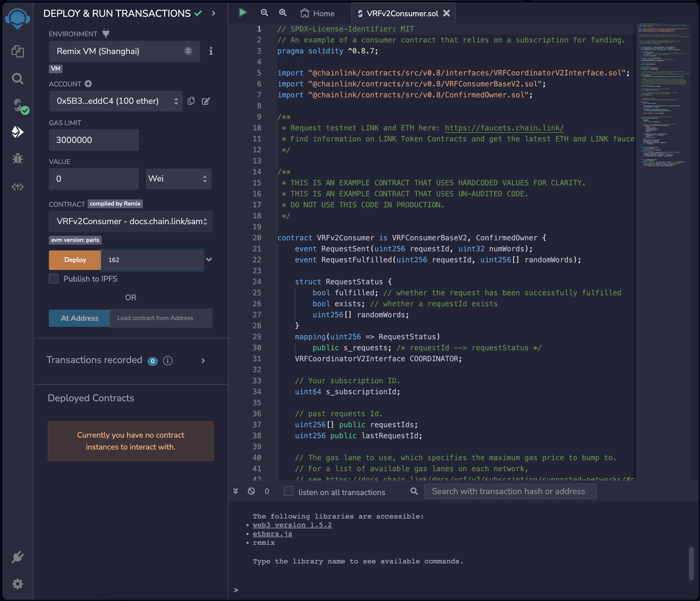
Task: Click the orange Deploy button
Action: coord(75,260)
